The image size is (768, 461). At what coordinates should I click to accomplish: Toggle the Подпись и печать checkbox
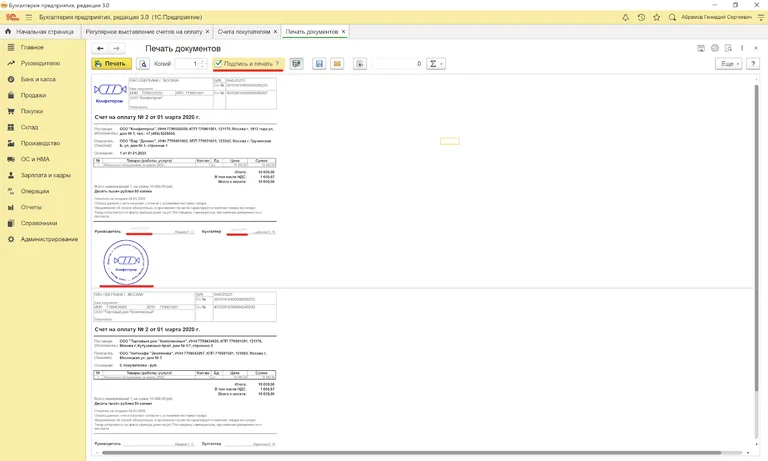(x=218, y=64)
